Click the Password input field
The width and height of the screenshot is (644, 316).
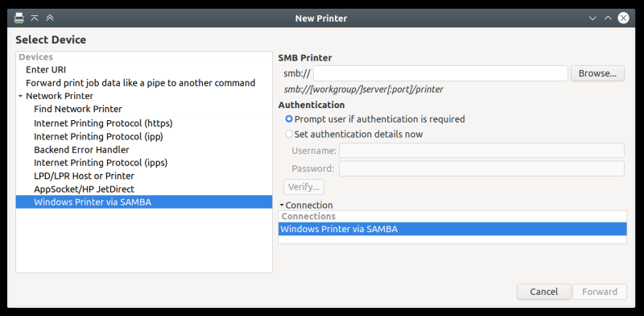coord(481,168)
